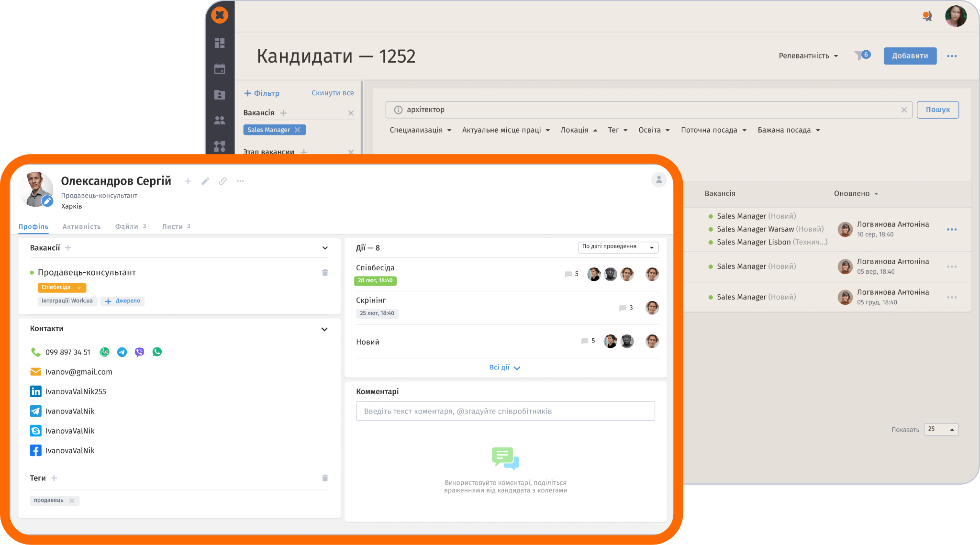Open notifications icon in top bar
The image size is (980, 545).
[927, 16]
